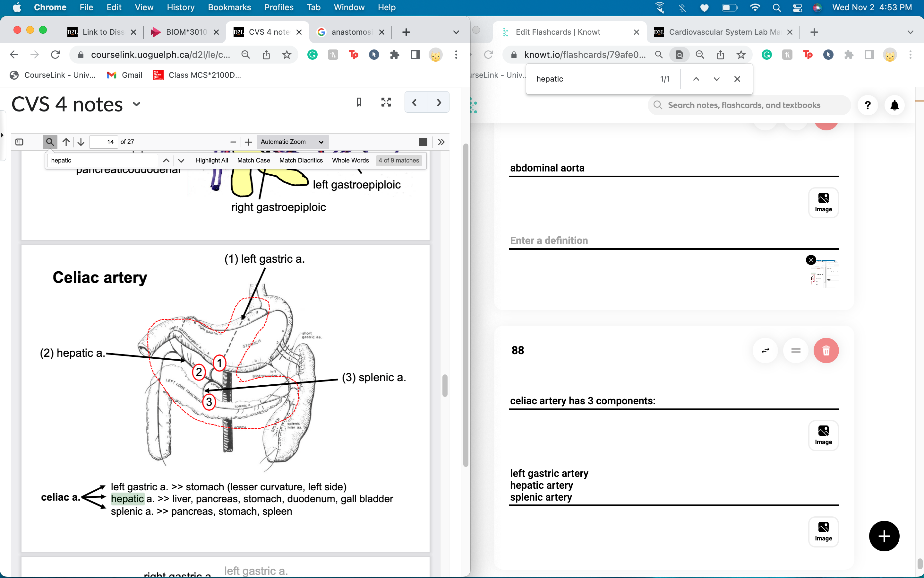
Task: Open the Chrome three-dot menu in left window
Action: [456, 55]
